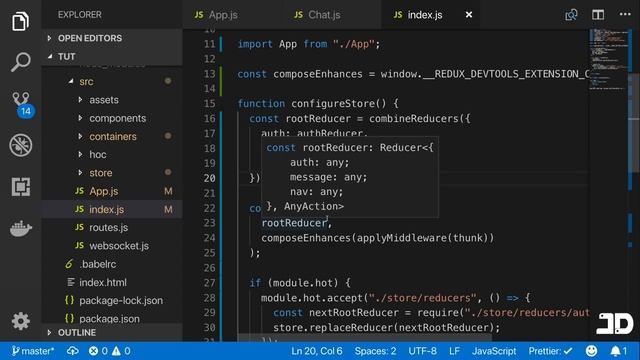
Task: Select index.js in the file explorer
Action: tap(112, 209)
